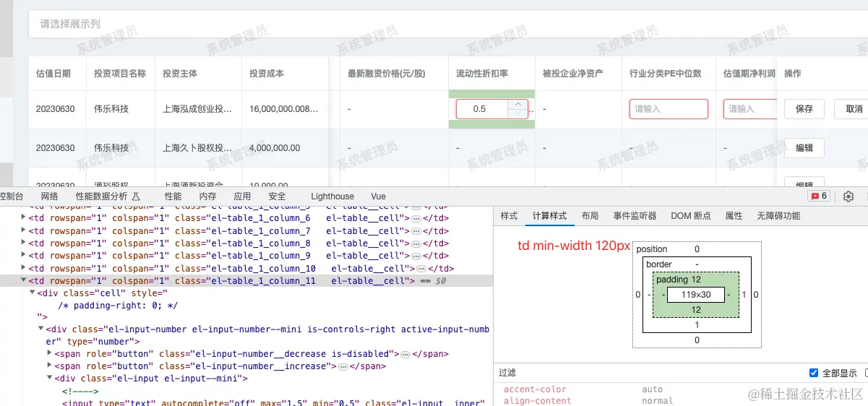Image resolution: width=868 pixels, height=406 pixels.
Task: Click 编辑 for the 上海久卜股权投 row
Action: point(804,148)
